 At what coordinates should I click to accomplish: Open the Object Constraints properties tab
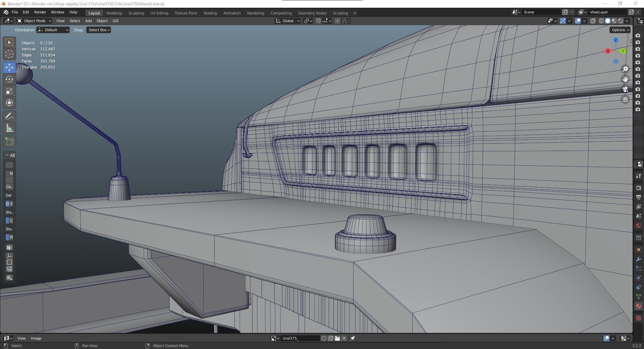[639, 287]
